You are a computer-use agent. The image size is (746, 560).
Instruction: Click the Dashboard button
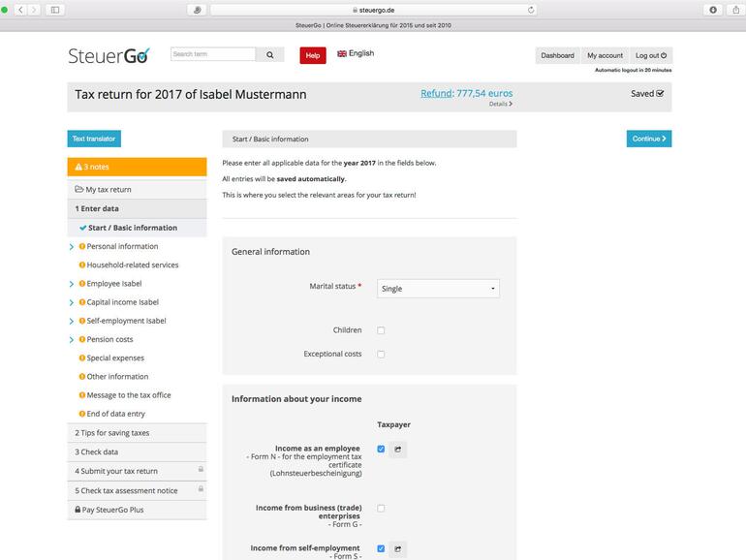pyautogui.click(x=558, y=55)
